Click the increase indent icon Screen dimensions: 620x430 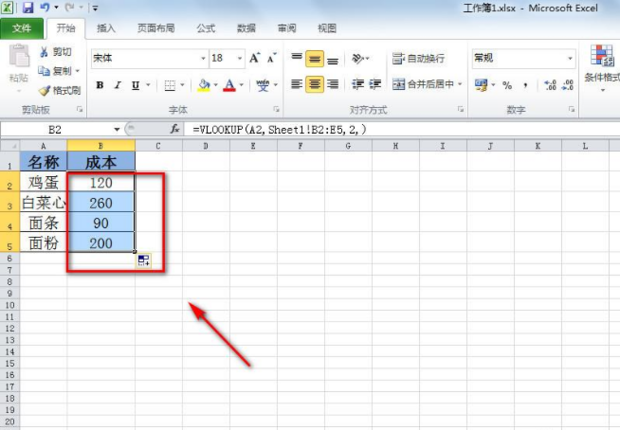375,84
